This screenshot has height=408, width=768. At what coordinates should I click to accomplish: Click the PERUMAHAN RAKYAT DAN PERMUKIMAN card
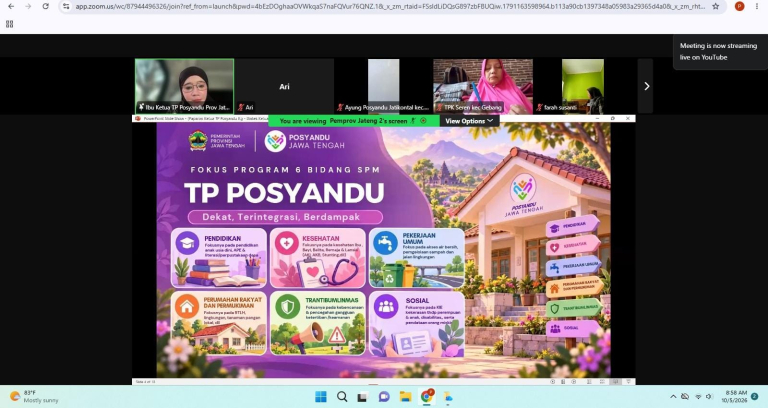(219, 323)
